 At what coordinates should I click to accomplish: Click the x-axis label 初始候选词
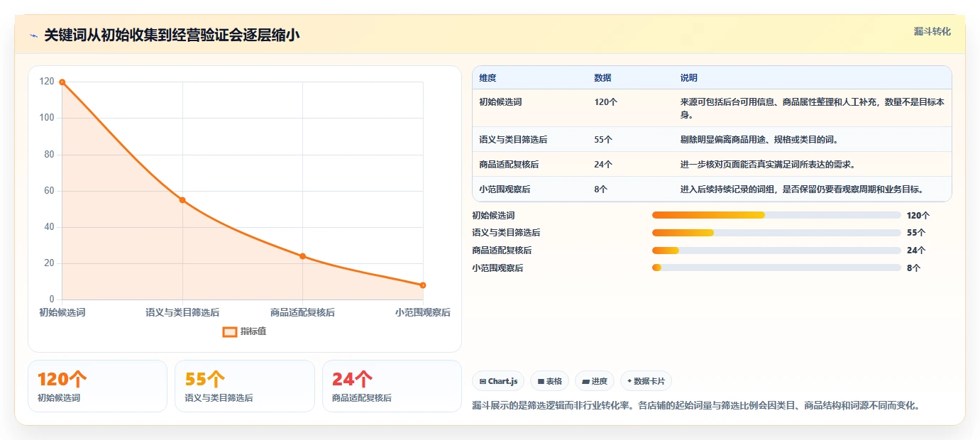[62, 312]
